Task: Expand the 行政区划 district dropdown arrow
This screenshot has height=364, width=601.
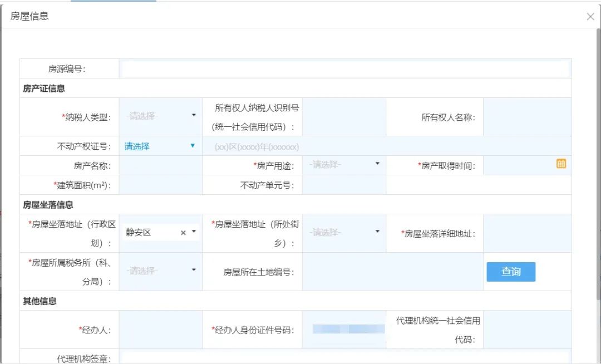Action: click(194, 232)
